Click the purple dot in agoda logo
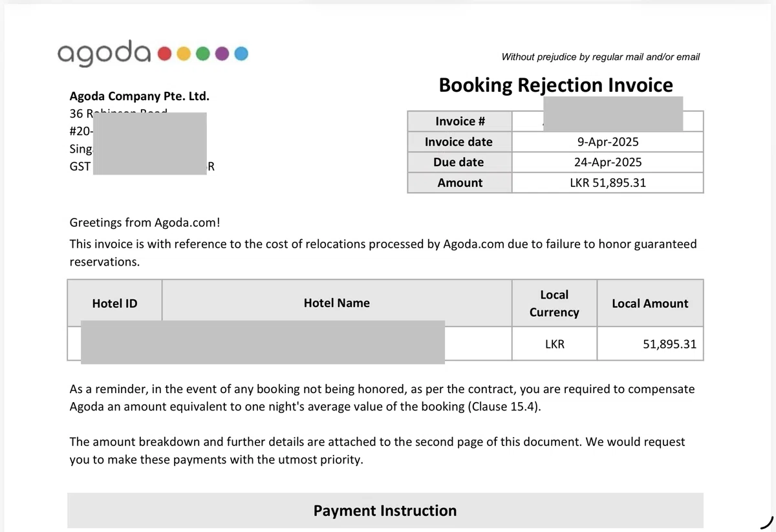776x532 pixels. (x=222, y=54)
